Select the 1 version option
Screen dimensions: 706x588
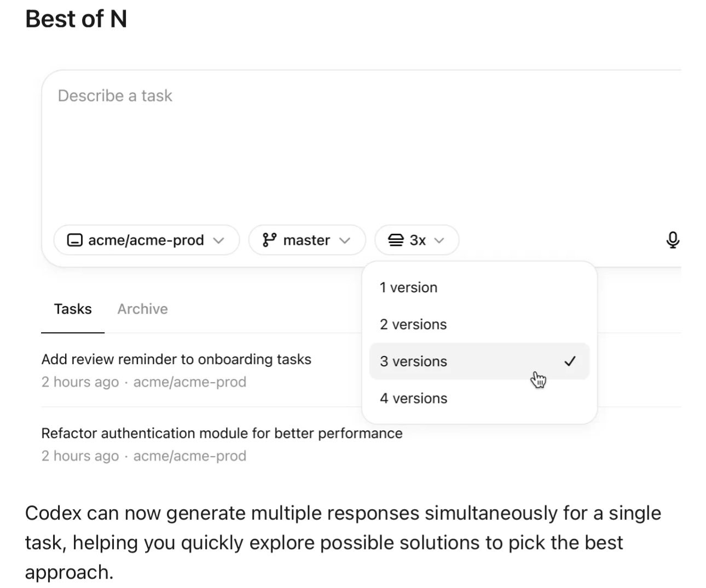point(409,287)
